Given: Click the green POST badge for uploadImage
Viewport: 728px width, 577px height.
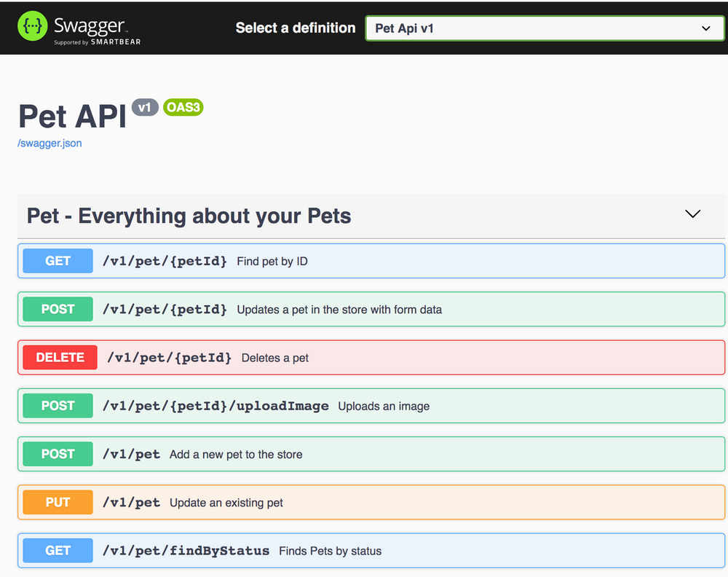Looking at the screenshot, I should (x=57, y=406).
